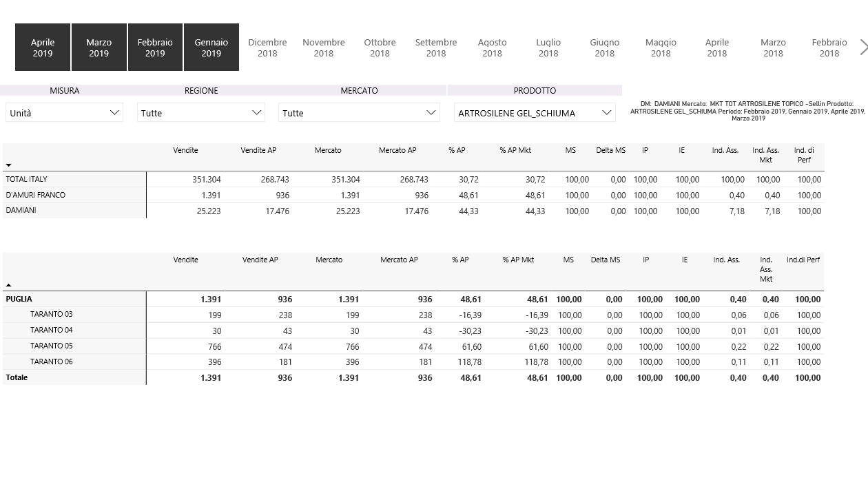Choose the Luglio 2018 period
Viewport: 868px width, 482px height.
click(x=548, y=48)
